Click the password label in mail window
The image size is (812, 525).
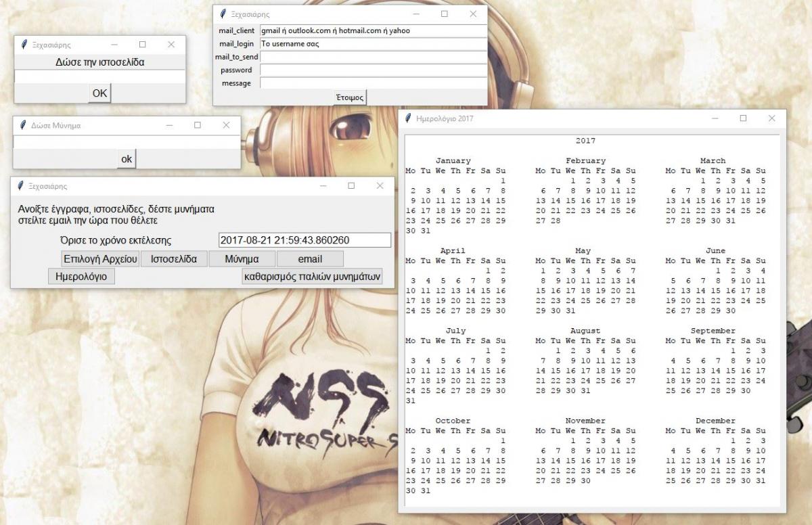point(236,70)
